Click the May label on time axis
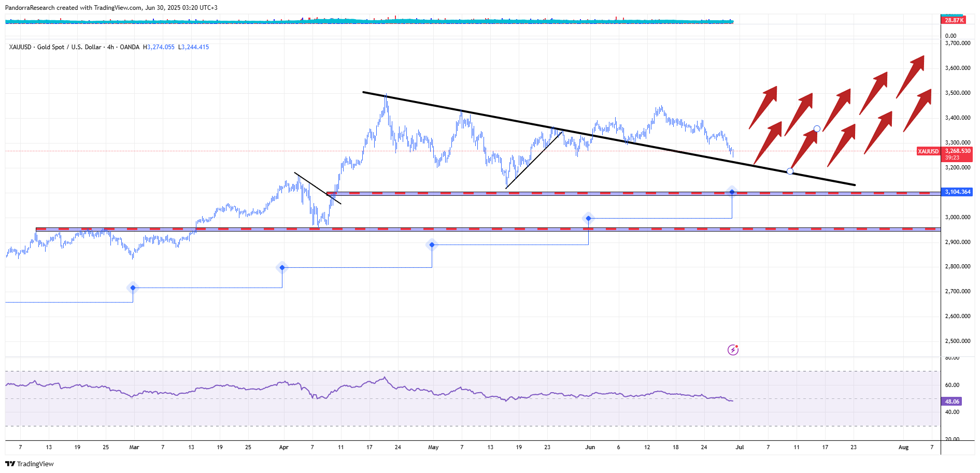 433,447
